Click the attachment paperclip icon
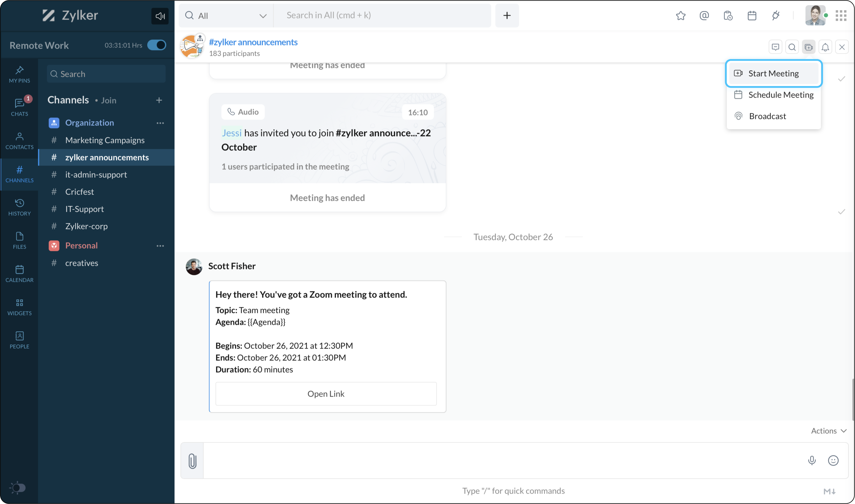Image resolution: width=855 pixels, height=504 pixels. click(192, 461)
